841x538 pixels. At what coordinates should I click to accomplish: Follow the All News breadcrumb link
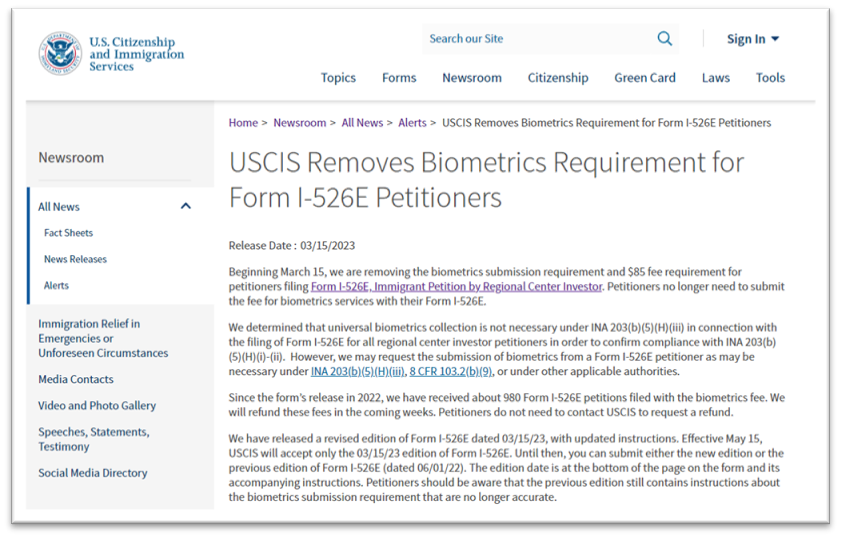362,123
